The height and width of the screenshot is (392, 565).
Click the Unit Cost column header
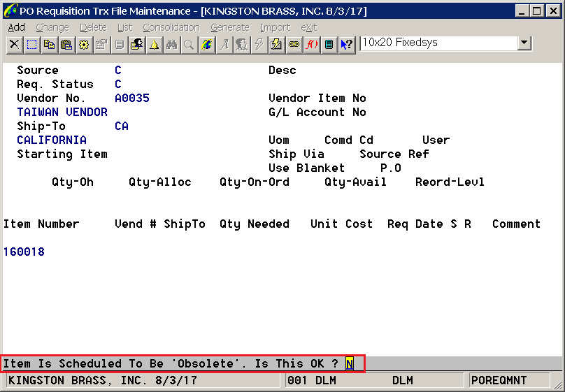[x=342, y=224]
